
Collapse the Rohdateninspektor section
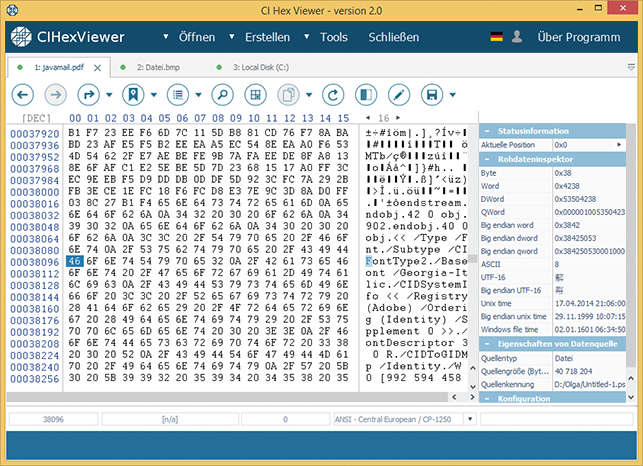tap(487, 159)
